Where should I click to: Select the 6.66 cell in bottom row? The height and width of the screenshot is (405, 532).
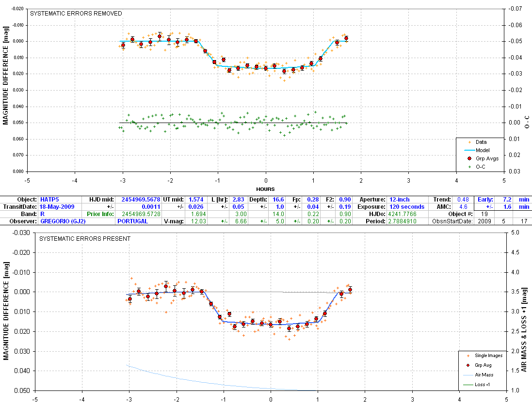point(241,221)
